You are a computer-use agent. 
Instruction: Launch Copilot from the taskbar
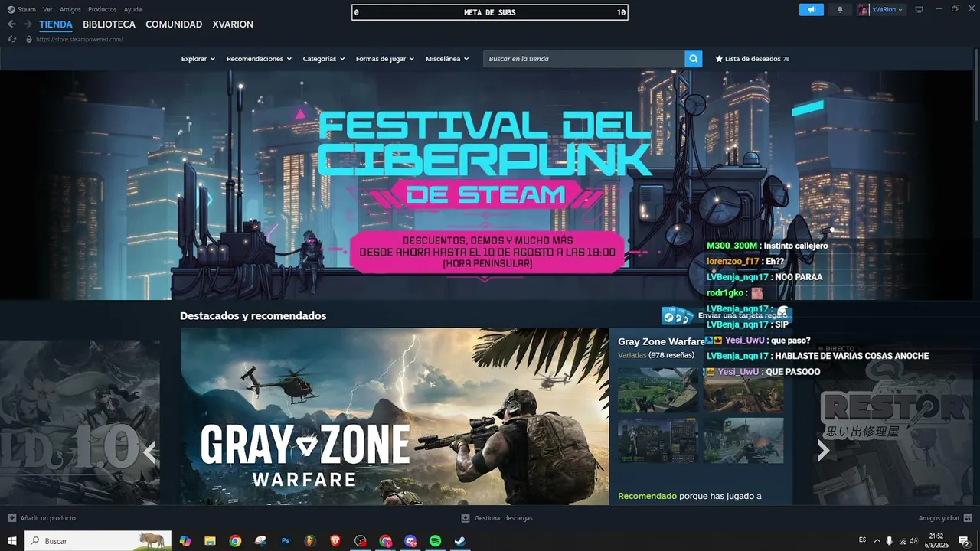click(185, 541)
